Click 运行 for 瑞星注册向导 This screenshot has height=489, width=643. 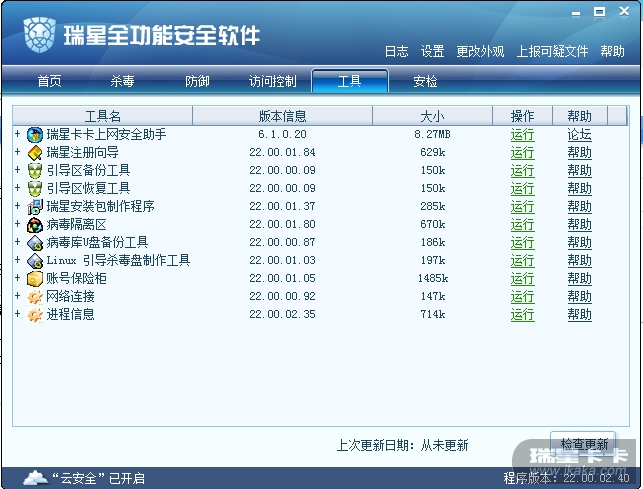click(522, 153)
